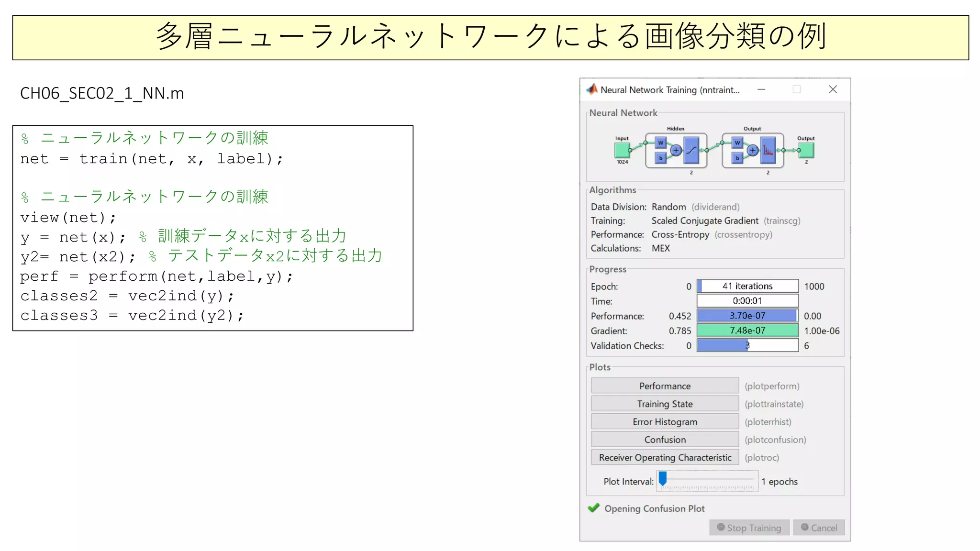980x551 pixels.
Task: Minimize the Neural Network Training window
Action: pyautogui.click(x=761, y=89)
